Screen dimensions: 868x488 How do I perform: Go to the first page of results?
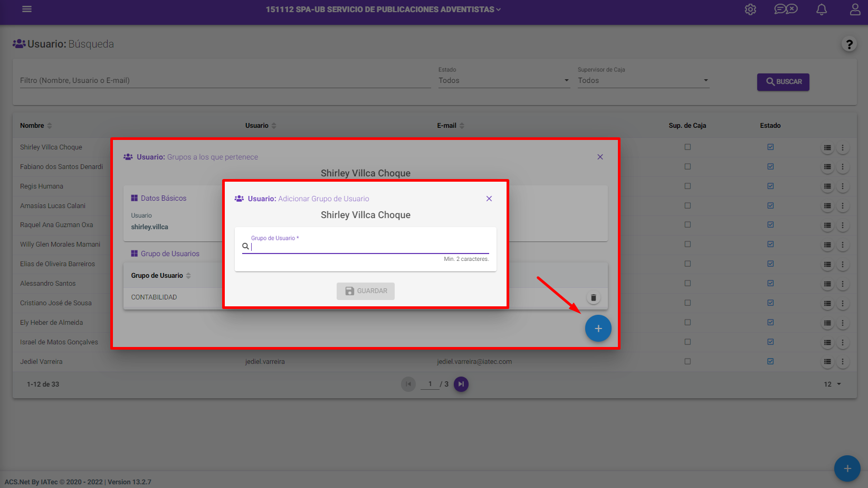click(x=408, y=384)
